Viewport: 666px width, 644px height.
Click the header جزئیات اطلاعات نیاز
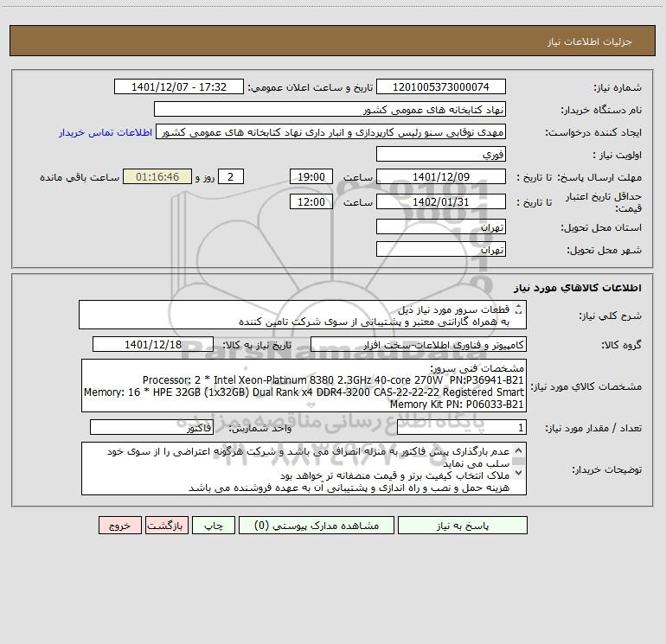pos(590,41)
